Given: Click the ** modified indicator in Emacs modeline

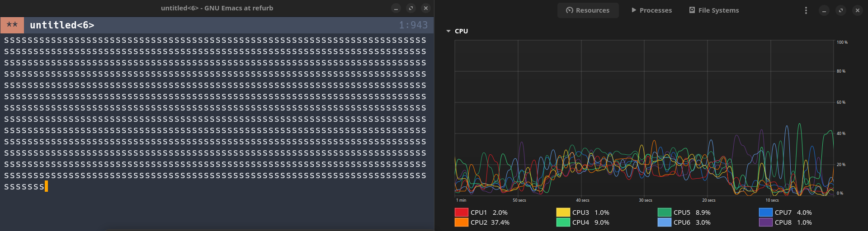Looking at the screenshot, I should [x=12, y=25].
